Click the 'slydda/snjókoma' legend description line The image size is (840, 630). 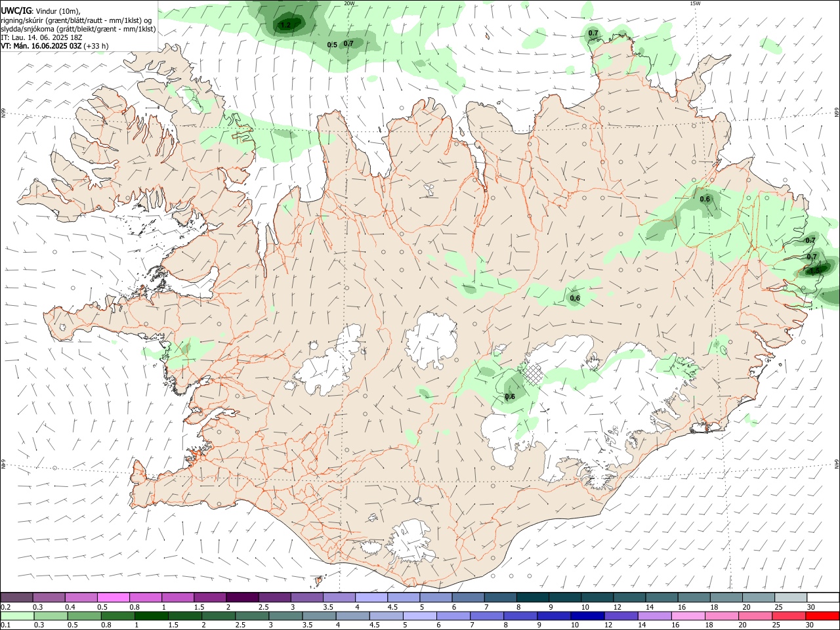pyautogui.click(x=78, y=29)
